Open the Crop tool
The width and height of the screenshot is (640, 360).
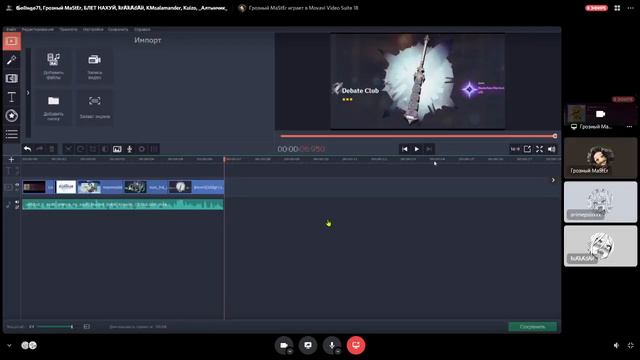click(93, 149)
